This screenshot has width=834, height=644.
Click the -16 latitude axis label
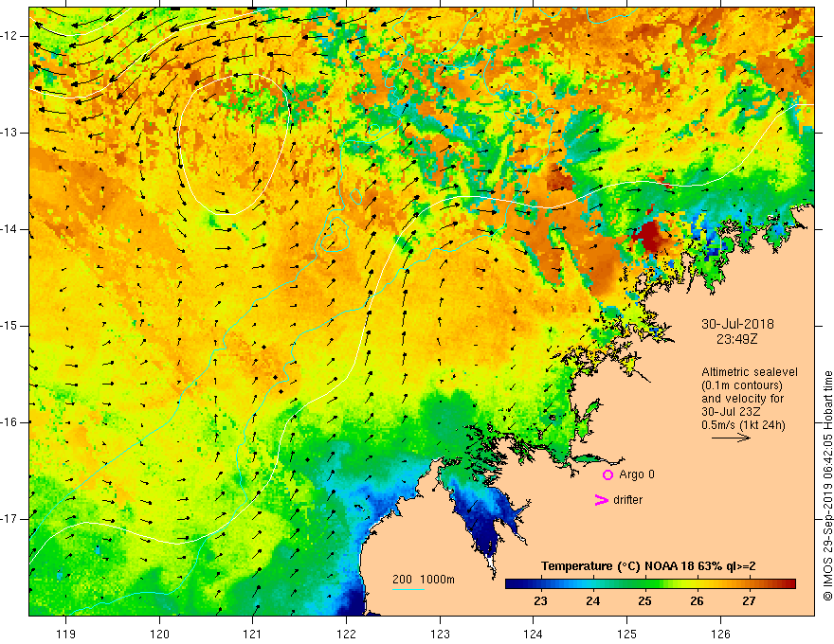pos(10,422)
